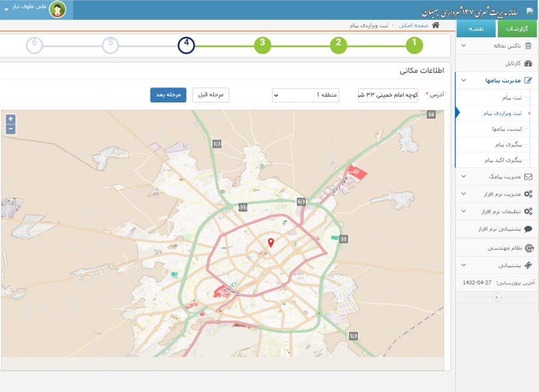Click the home icon in the breadcrumb
Screen dimensions: 539x392
(436, 25)
